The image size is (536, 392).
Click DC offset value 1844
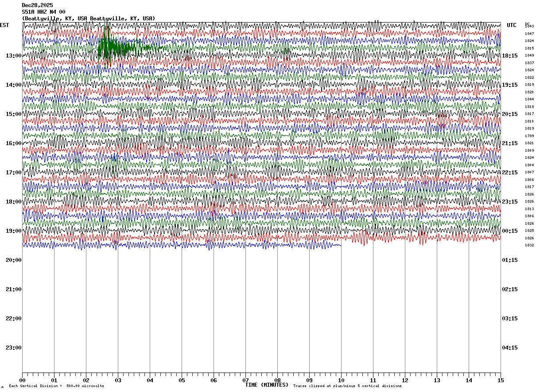coord(529,99)
